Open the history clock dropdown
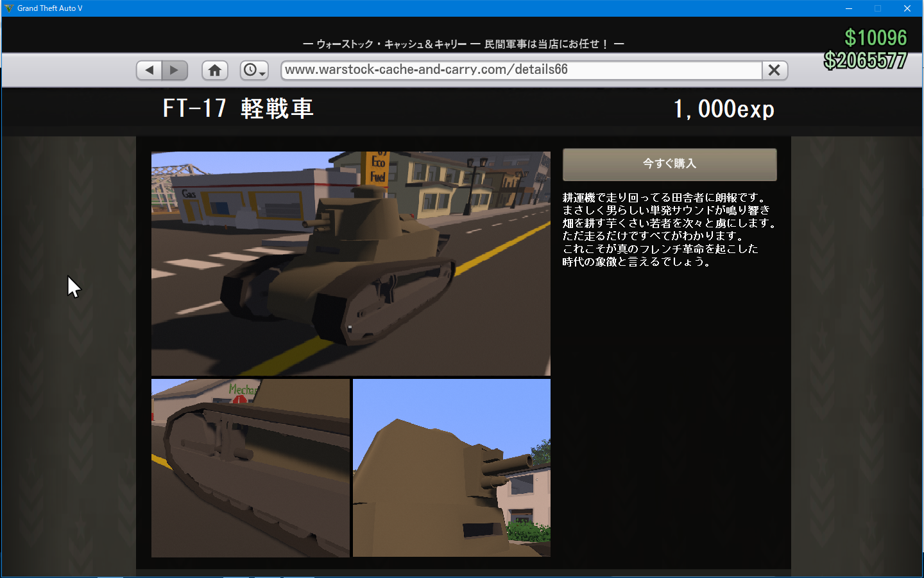Screen dimensions: 924x578 (254, 70)
